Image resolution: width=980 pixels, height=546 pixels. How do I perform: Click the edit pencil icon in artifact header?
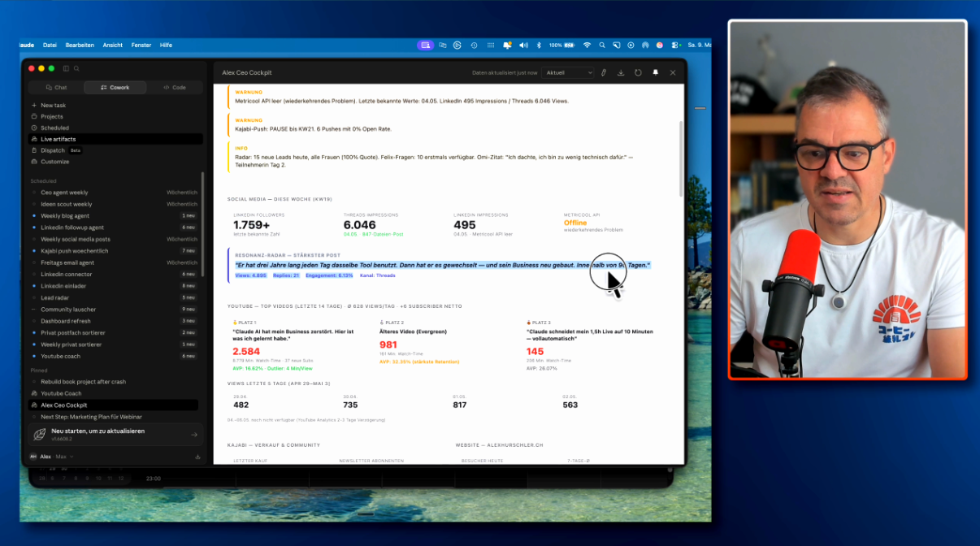tap(604, 72)
